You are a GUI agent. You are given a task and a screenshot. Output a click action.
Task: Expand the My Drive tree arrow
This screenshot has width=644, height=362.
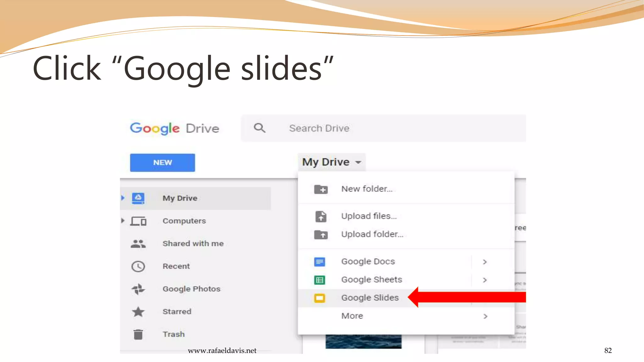tap(123, 198)
